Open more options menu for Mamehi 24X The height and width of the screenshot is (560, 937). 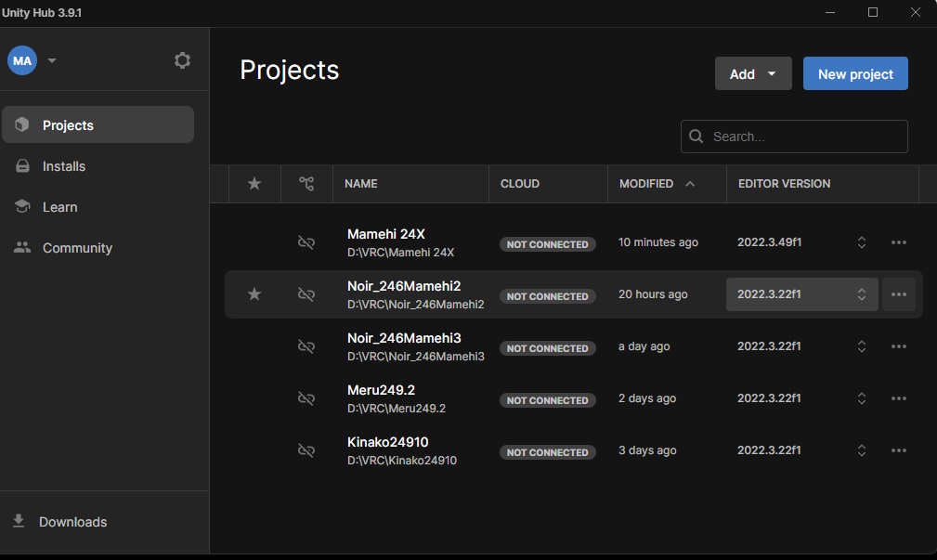[899, 242]
